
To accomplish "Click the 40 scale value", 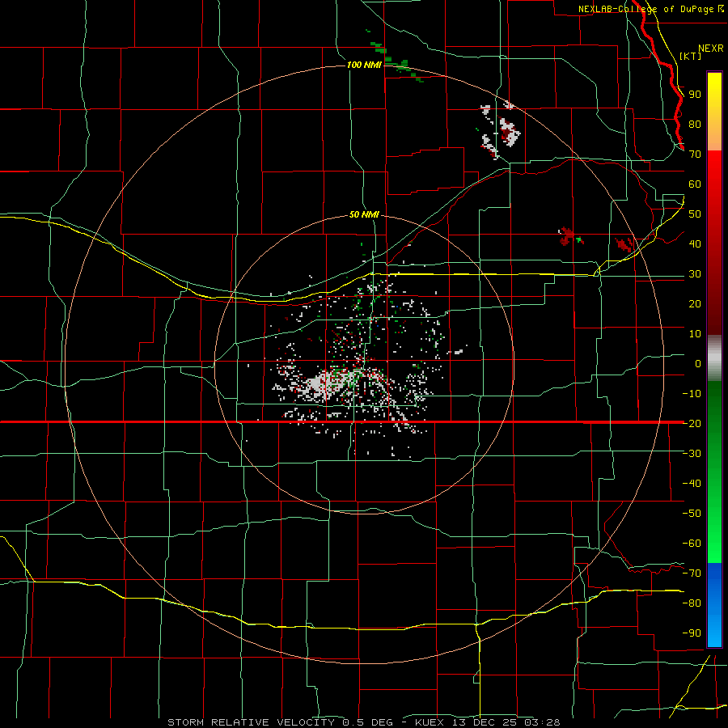I will click(695, 243).
